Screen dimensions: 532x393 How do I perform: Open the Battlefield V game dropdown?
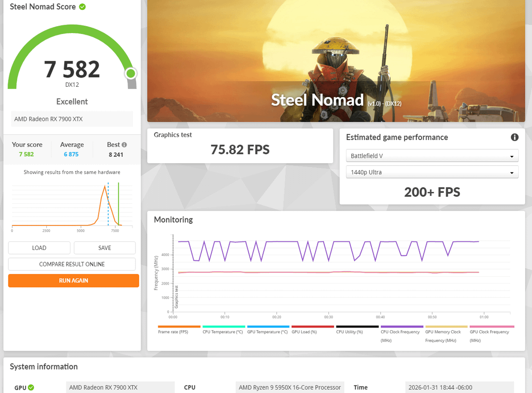[432, 156]
